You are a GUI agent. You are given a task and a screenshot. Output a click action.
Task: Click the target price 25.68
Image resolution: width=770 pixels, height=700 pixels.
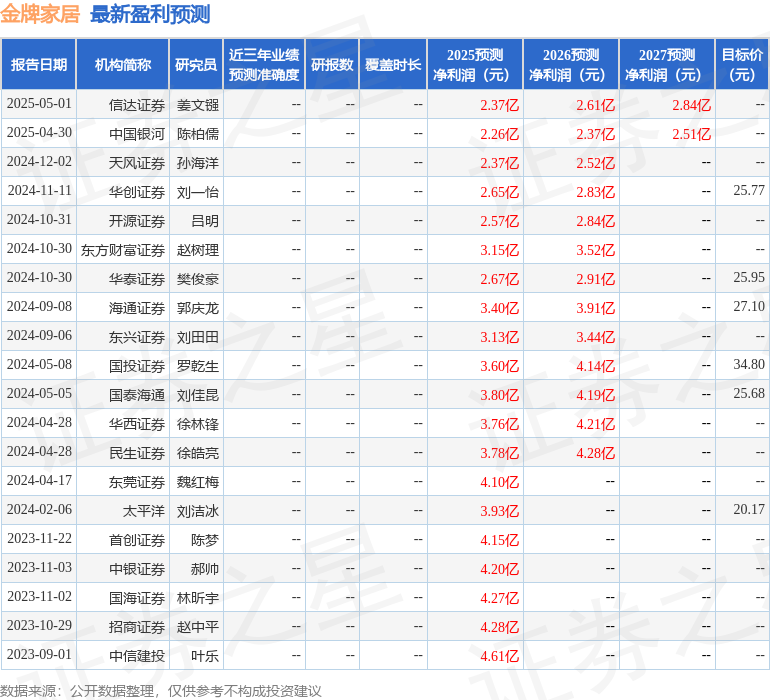pos(749,393)
